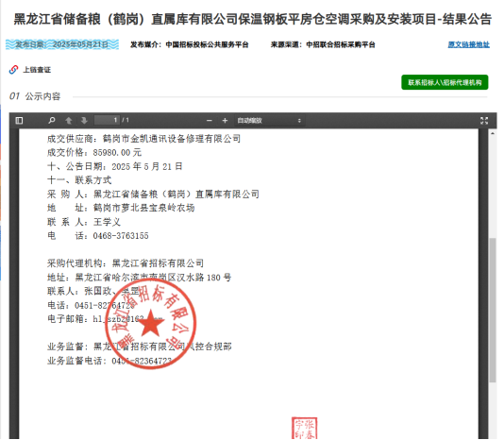504x440 pixels.
Task: Open the 自动缩放 zoom dropdown
Action: pos(269,121)
